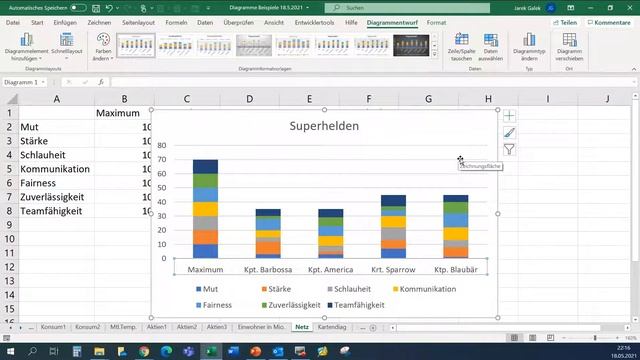Switch to the Formeln ribbon tab
Viewport: 640px width, 360px height.
coord(176,23)
